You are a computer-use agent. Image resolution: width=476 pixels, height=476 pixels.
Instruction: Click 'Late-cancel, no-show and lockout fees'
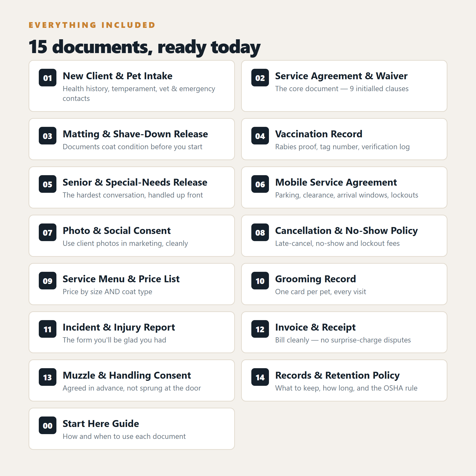point(337,243)
